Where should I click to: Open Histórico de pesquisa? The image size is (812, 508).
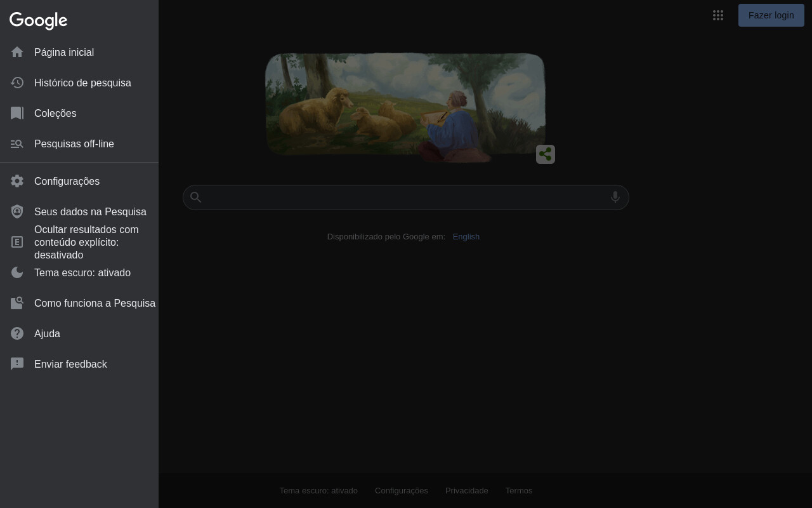(x=79, y=83)
